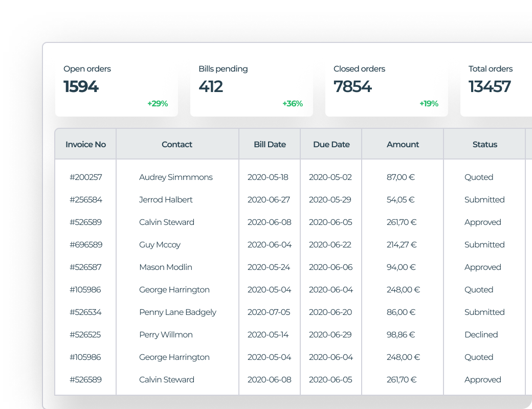The height and width of the screenshot is (409, 532).
Task: Click the +36% change on Bills pending
Action: tap(293, 103)
